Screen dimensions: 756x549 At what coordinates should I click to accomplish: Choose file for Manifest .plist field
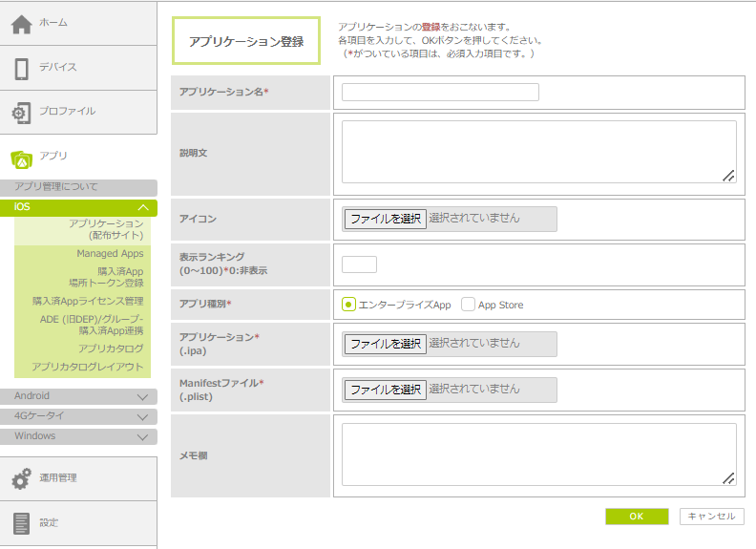tap(386, 390)
